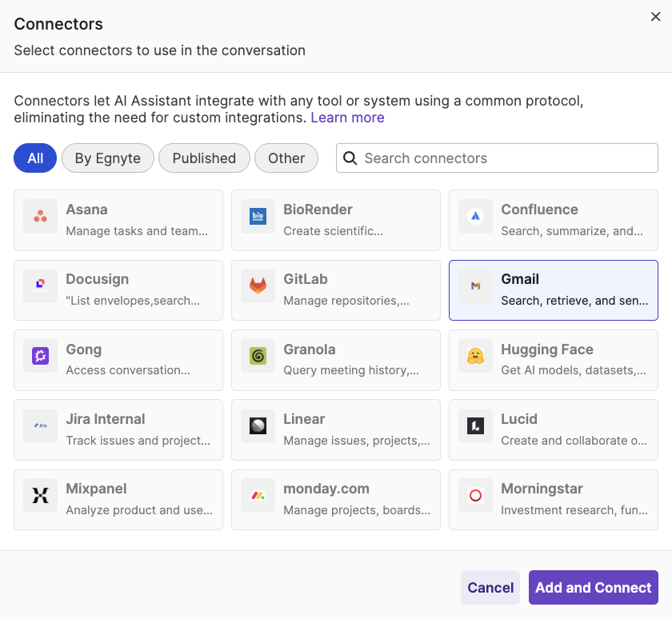Click 'Create scientific...' description

tap(333, 231)
